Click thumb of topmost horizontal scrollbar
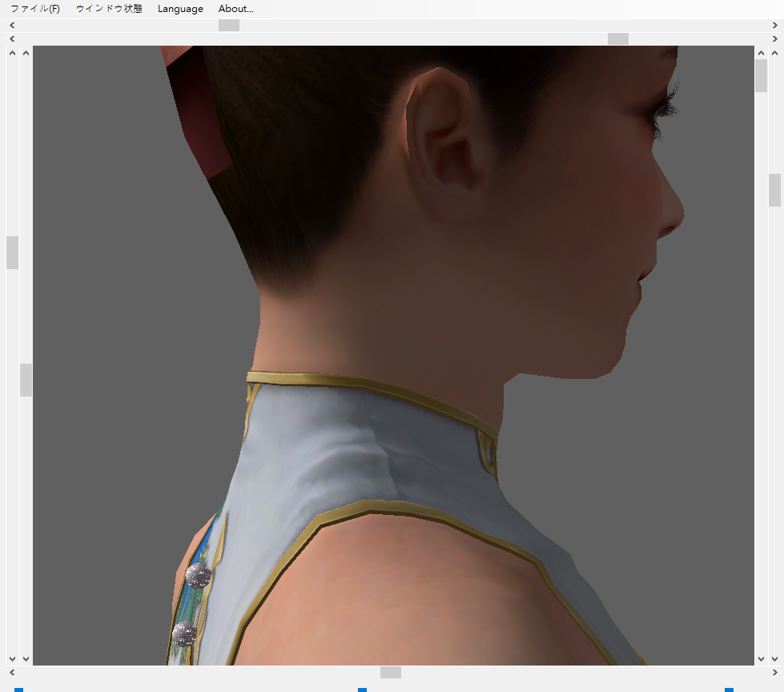The height and width of the screenshot is (692, 784). [x=229, y=25]
